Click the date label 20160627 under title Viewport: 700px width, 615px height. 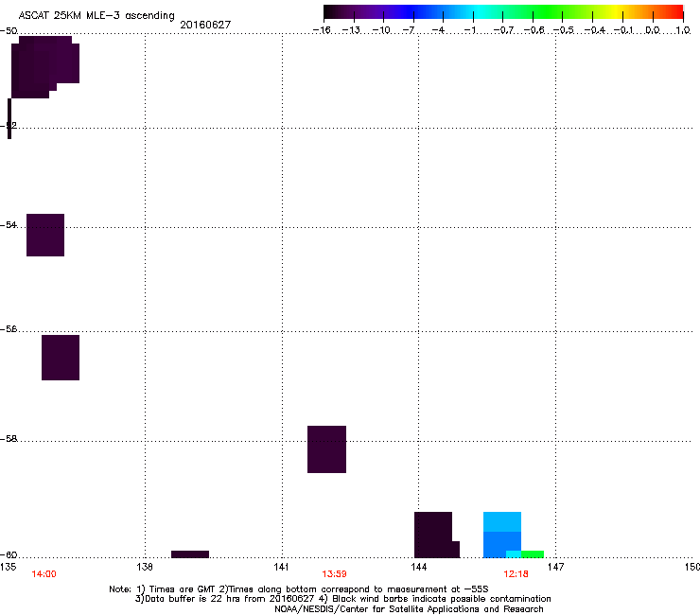(x=205, y=25)
